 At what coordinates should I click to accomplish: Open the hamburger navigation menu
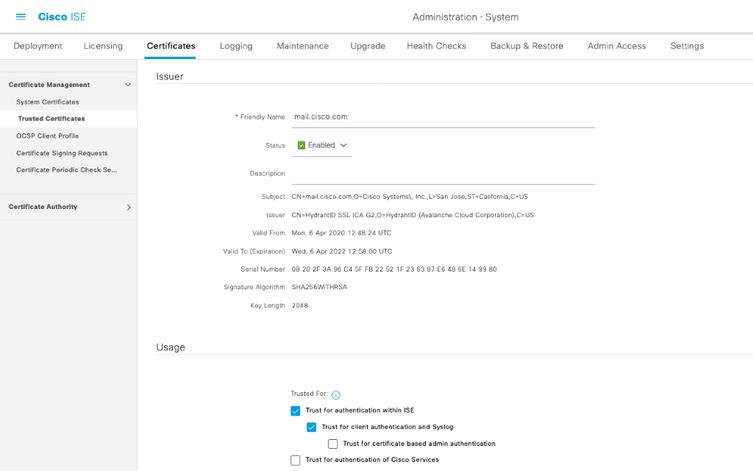(x=21, y=17)
